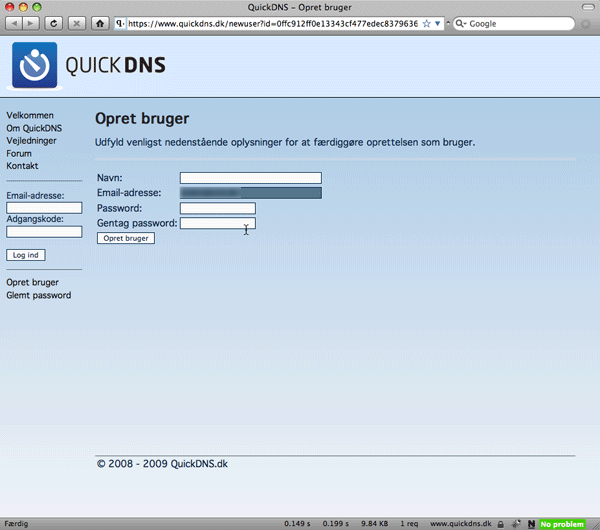600x530 pixels.
Task: Go back with the browser back arrow
Action: click(14, 24)
